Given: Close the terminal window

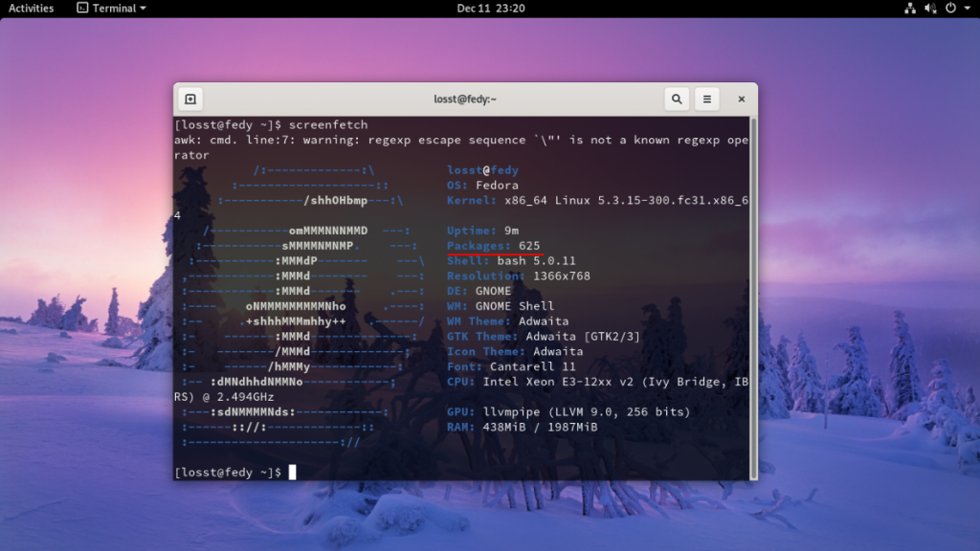Looking at the screenshot, I should click(742, 99).
